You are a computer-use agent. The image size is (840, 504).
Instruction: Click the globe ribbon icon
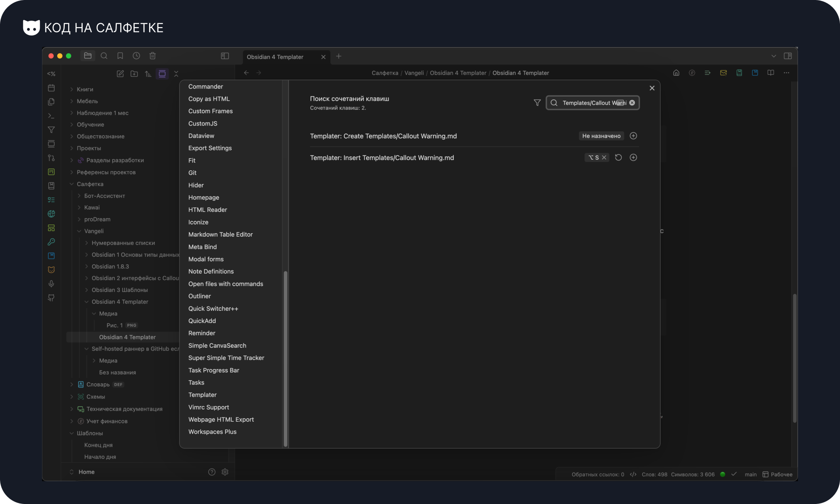51,214
